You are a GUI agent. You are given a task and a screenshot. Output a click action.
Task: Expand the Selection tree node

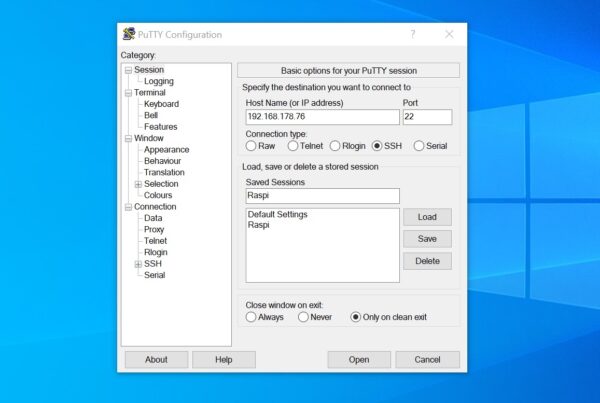pyautogui.click(x=138, y=184)
